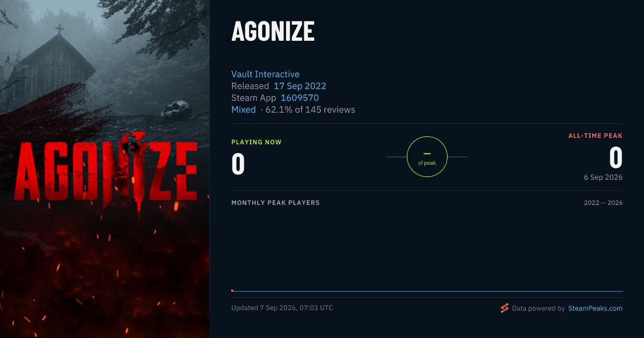This screenshot has width=644, height=338.
Task: Click the chapel cross in cover art
Action: pos(59,30)
